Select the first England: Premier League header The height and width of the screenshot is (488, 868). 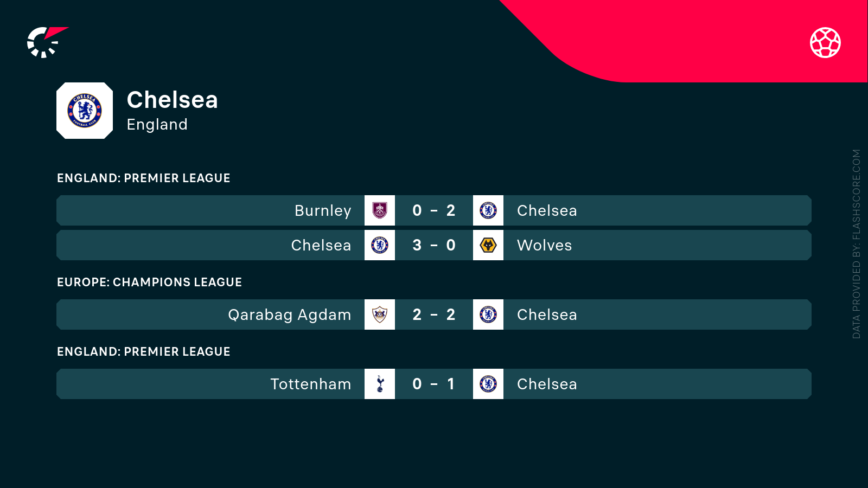point(143,178)
